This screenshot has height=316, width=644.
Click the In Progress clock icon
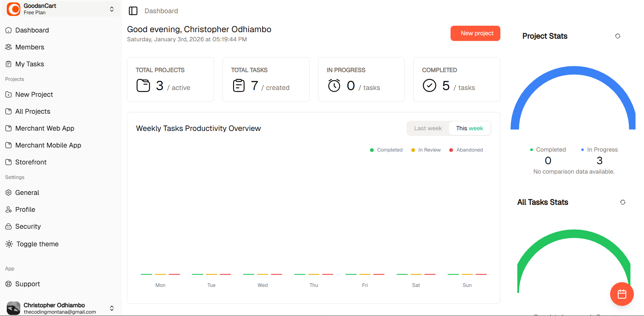click(x=334, y=86)
